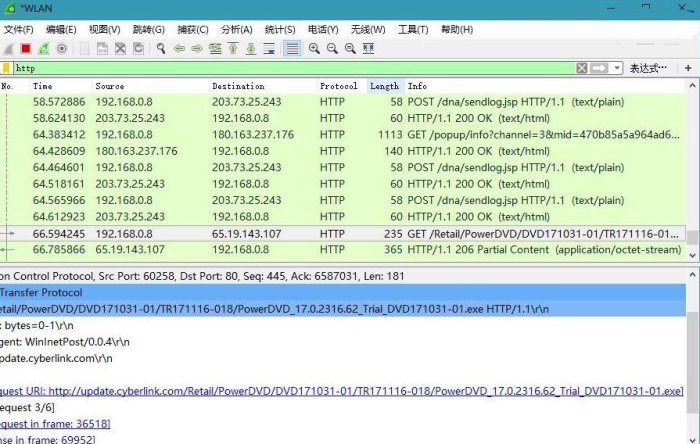Screen dimensions: 700x444
Task: Reset packet text to normal size
Action: coord(350,48)
